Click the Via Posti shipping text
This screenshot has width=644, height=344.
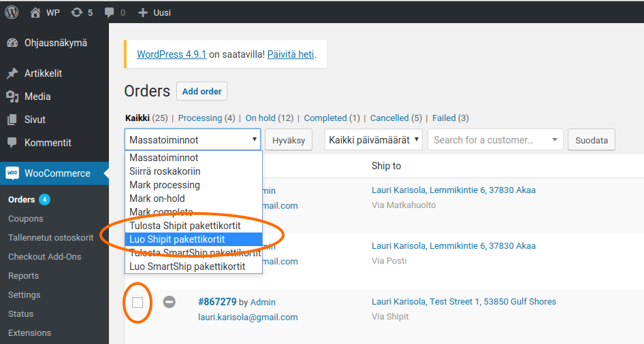389,261
